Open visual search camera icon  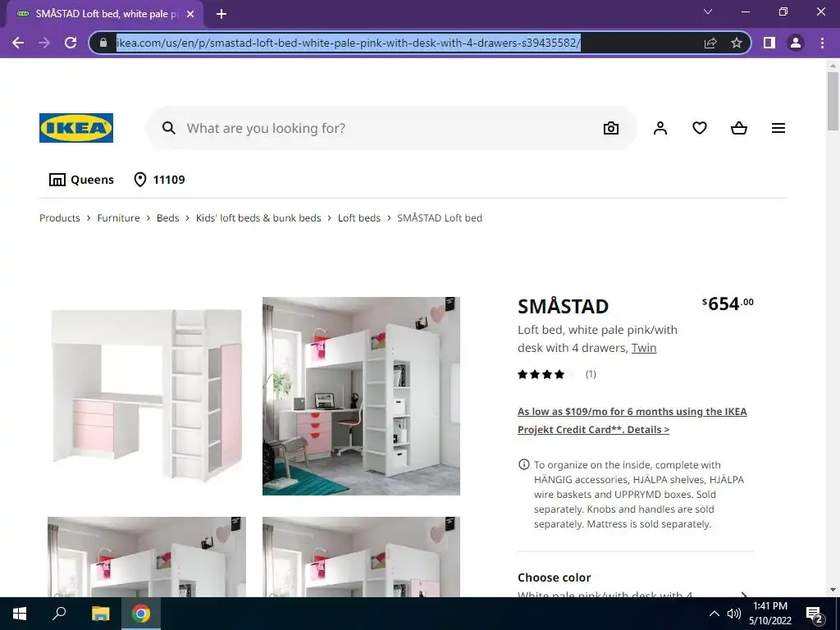pyautogui.click(x=610, y=128)
